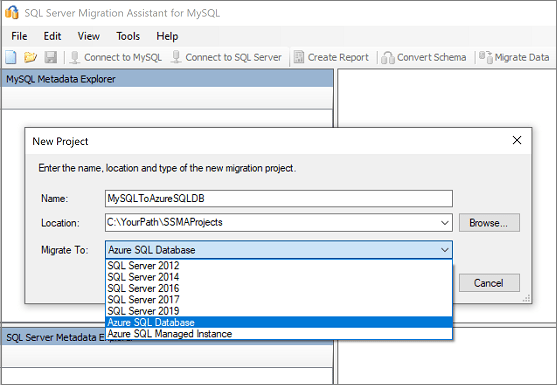Click Connect to SQL Server toolbar button
The height and width of the screenshot is (385, 557).
(227, 57)
